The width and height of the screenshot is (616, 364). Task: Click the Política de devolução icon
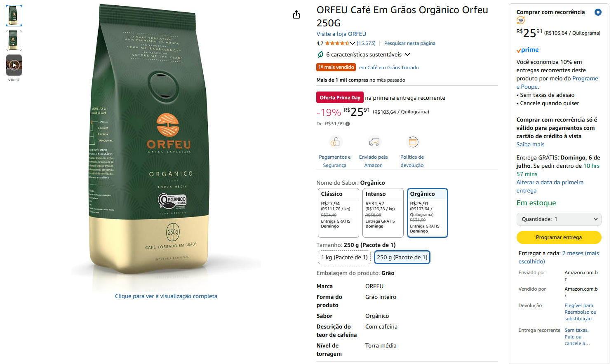(x=412, y=142)
